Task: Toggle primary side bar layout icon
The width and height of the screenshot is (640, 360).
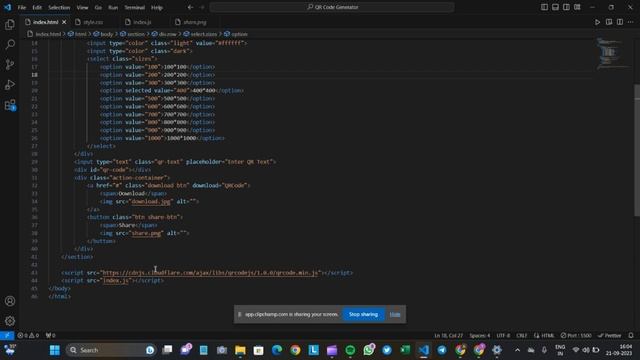Action: click(544, 7)
